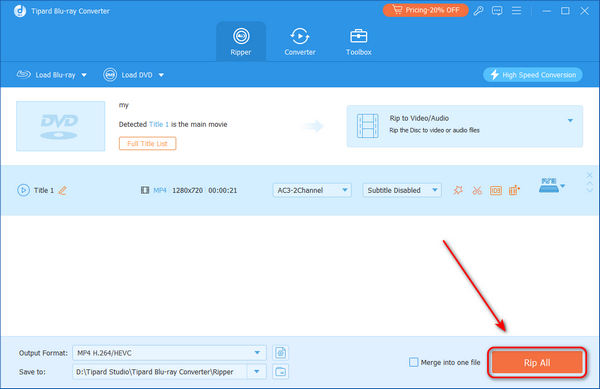The width and height of the screenshot is (600, 389).
Task: Click Load DVD button
Action: 128,75
